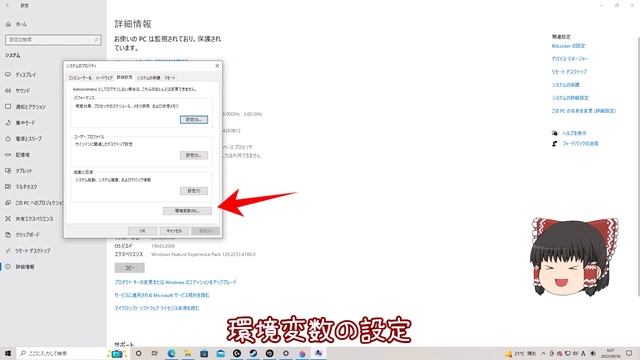Switch to Computer Name (コンピューター名) tab
Screen dimensions: 640x360
[80, 78]
